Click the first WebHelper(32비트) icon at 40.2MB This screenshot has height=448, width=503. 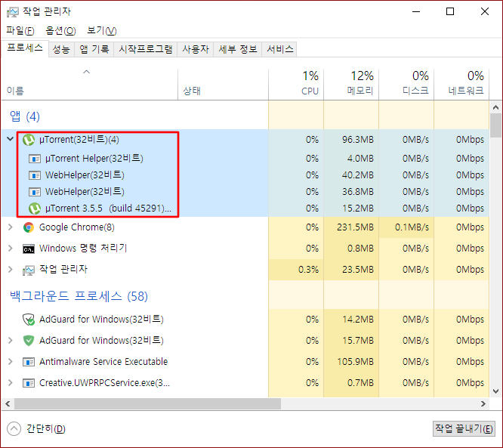[x=35, y=175]
